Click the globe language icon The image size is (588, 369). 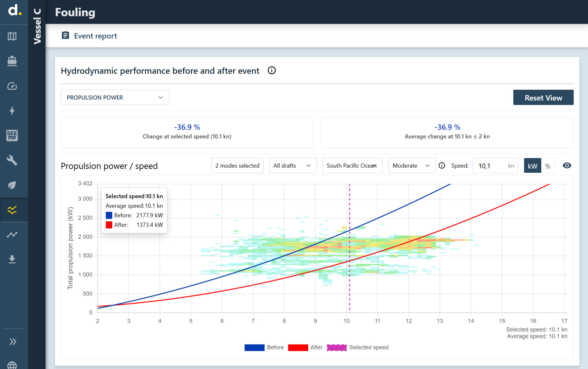[x=12, y=365]
